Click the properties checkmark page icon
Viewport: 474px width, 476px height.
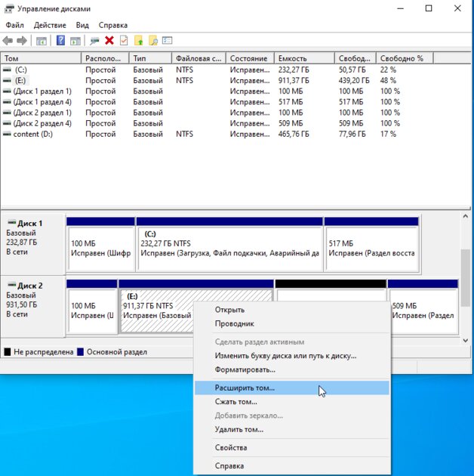click(x=124, y=40)
